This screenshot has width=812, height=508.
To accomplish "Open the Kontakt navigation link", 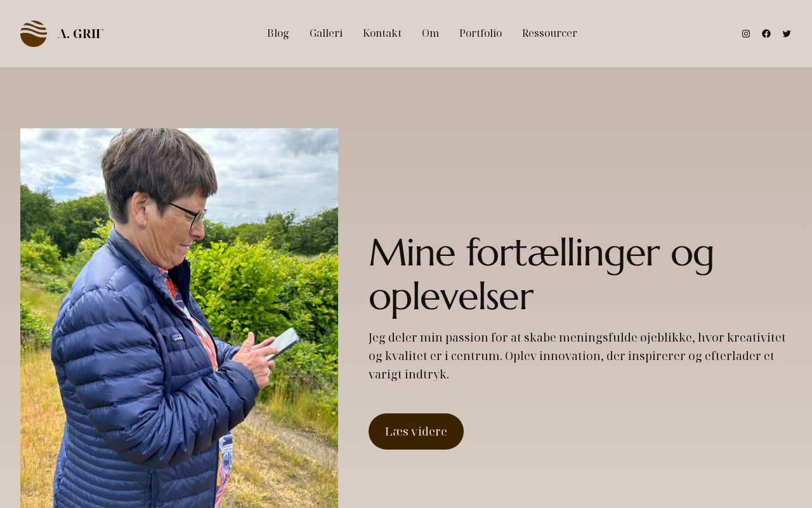I will click(x=382, y=34).
